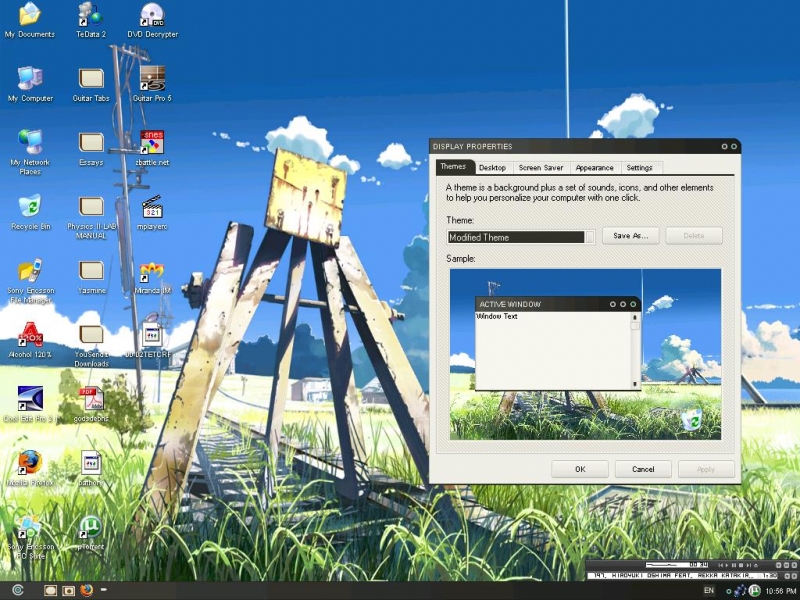Close the Display Properties window
Screen dimensions: 800x600
point(734,146)
